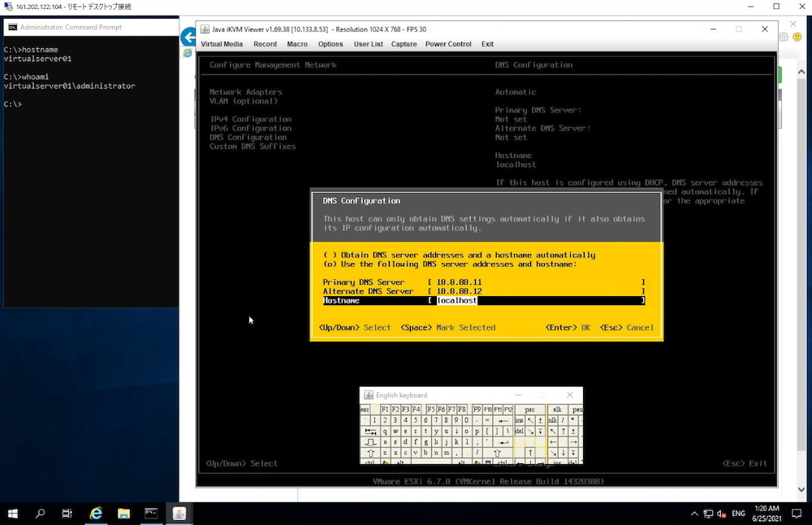Image resolution: width=812 pixels, height=525 pixels.
Task: Click 'DNS Configuration' entry in left list
Action: click(248, 137)
